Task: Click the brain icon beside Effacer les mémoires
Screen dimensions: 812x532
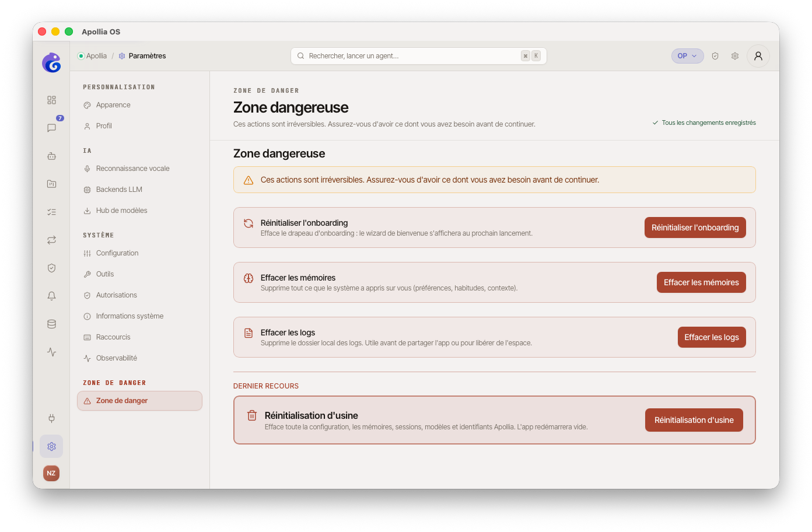Action: point(249,278)
